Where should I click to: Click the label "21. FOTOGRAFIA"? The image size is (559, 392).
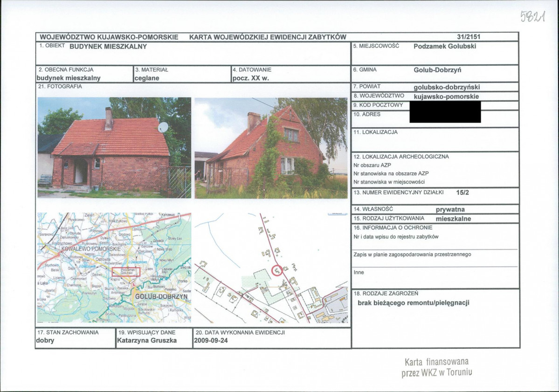coord(60,87)
